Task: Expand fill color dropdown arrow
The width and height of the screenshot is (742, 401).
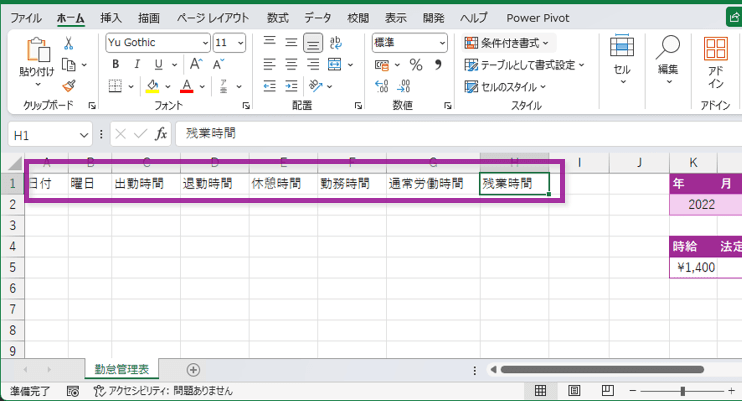Action: pyautogui.click(x=168, y=87)
